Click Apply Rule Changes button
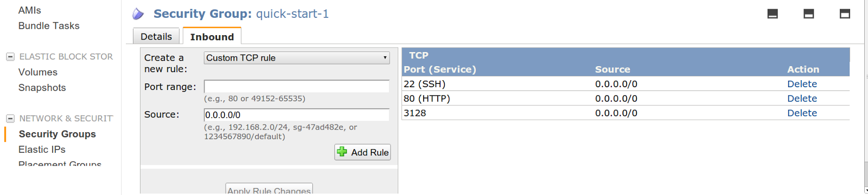This screenshot has width=868, height=195. pyautogui.click(x=269, y=189)
